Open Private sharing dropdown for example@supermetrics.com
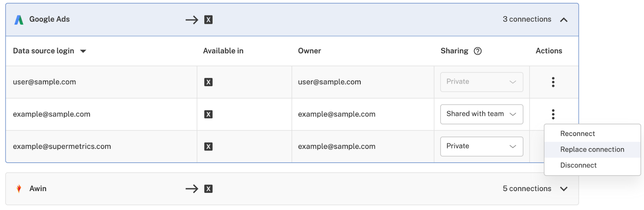 pyautogui.click(x=481, y=146)
